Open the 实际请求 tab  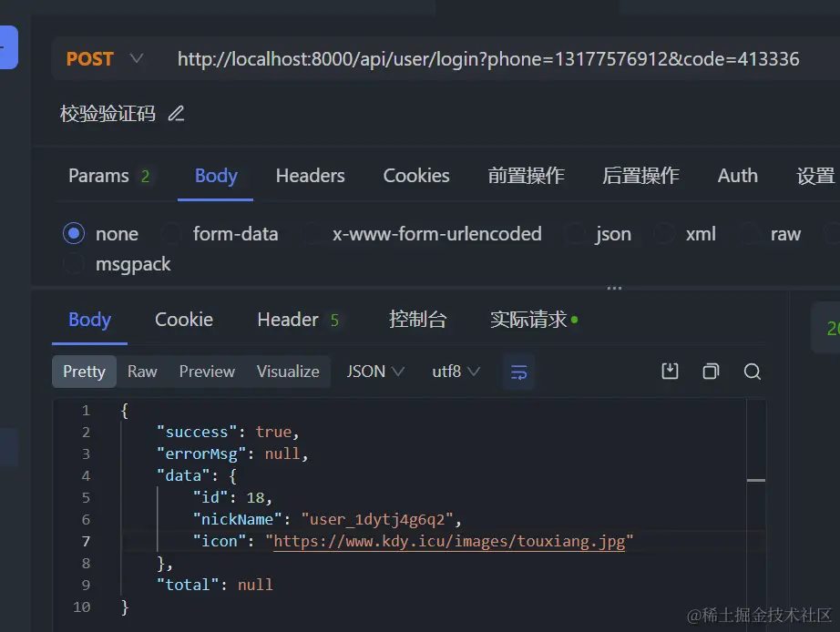pyautogui.click(x=534, y=320)
